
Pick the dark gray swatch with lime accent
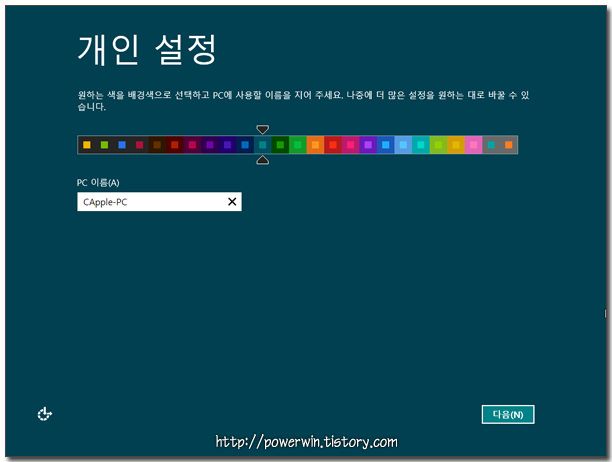point(104,145)
